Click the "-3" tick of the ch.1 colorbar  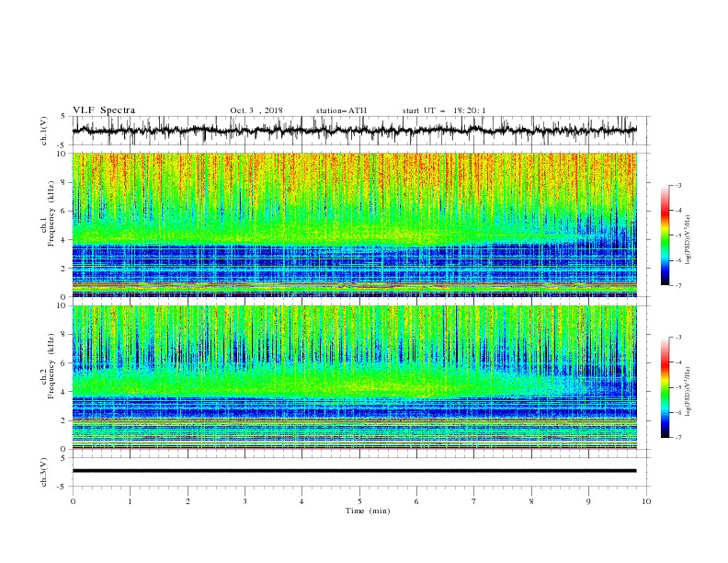678,185
